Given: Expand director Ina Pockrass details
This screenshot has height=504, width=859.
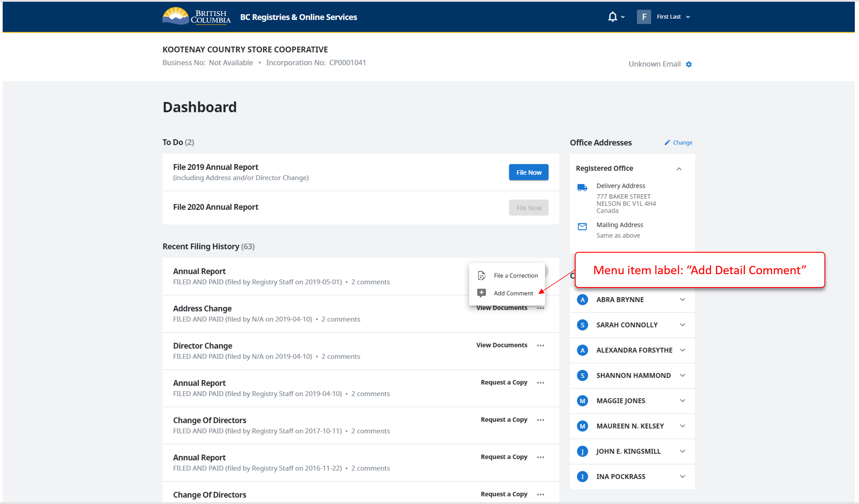Looking at the screenshot, I should [682, 476].
